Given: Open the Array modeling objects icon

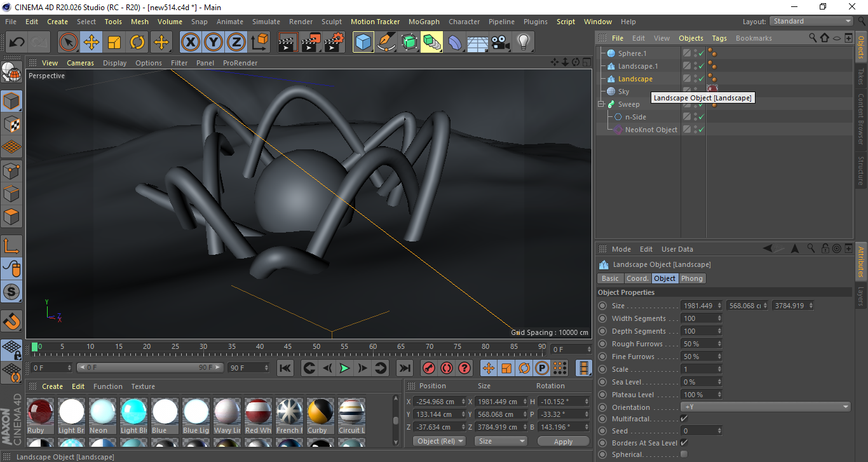Looking at the screenshot, I should pos(432,43).
